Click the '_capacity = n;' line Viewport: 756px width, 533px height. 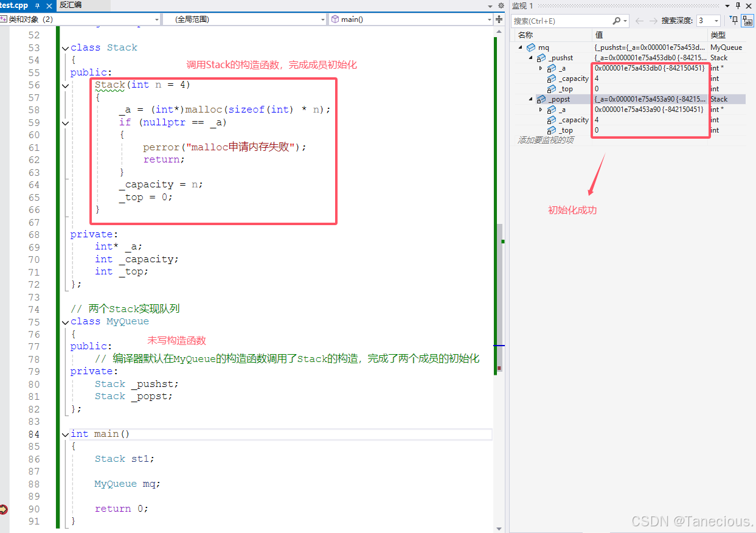[161, 185]
